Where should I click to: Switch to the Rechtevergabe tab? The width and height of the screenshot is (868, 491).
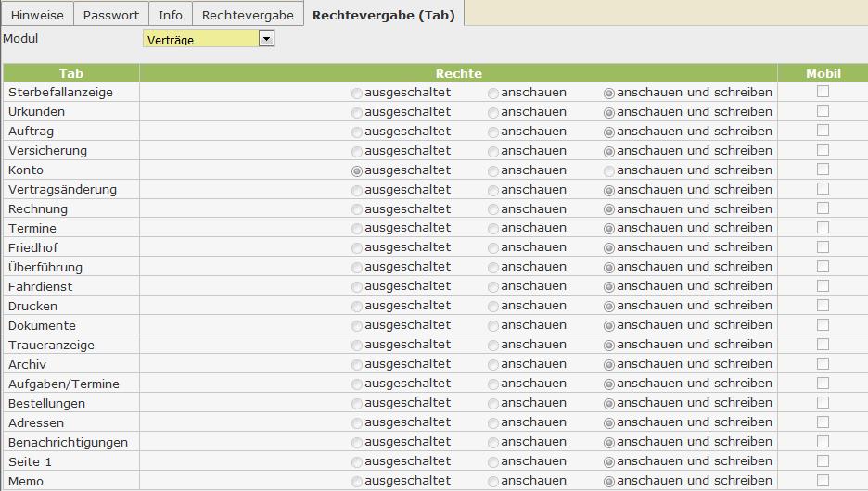[x=248, y=15]
